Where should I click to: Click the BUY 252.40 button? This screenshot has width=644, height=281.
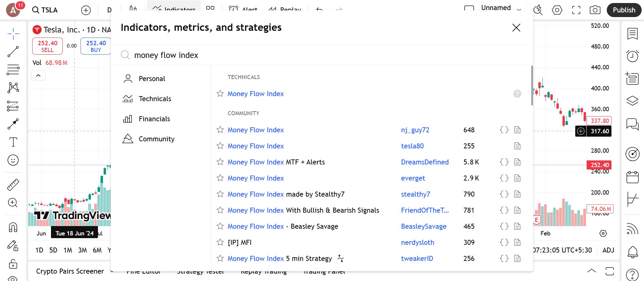(x=96, y=46)
